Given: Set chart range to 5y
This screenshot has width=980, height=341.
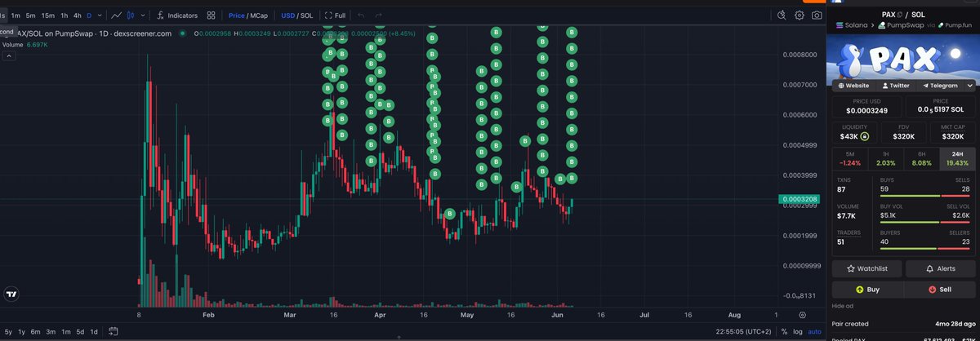Looking at the screenshot, I should click(x=8, y=331).
